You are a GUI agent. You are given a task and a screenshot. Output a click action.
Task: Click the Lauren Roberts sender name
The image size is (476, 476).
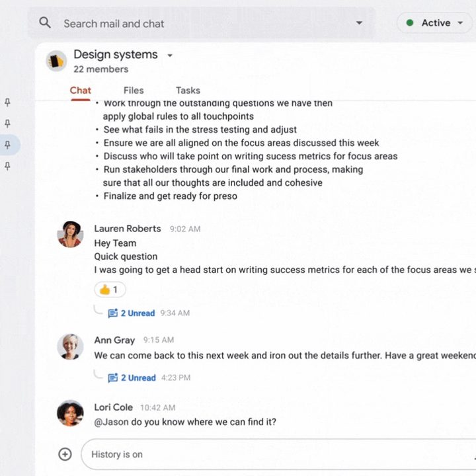coord(128,229)
